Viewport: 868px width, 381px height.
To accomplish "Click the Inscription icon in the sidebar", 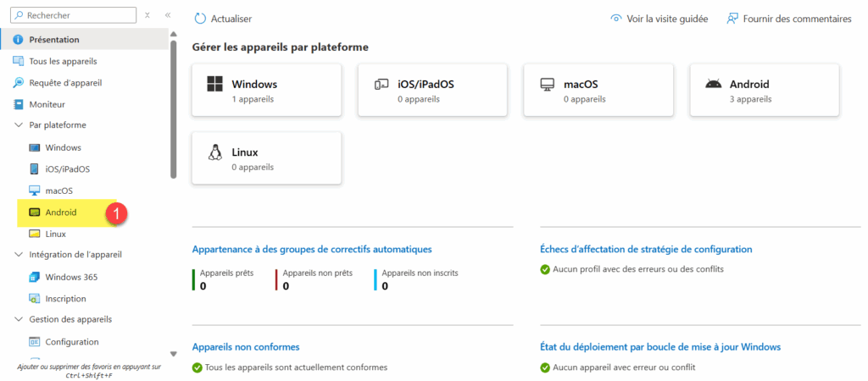I will click(34, 299).
